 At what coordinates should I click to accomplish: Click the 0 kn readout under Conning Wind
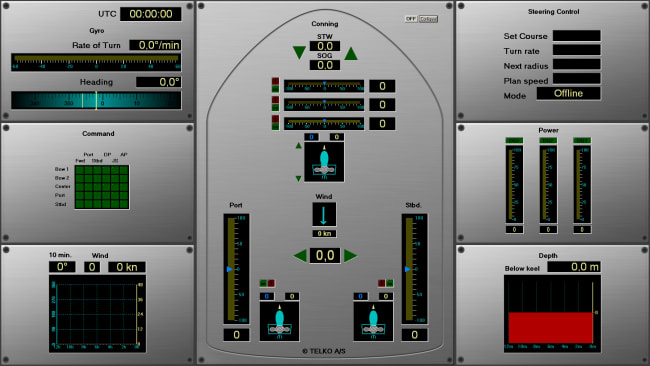coord(324,234)
